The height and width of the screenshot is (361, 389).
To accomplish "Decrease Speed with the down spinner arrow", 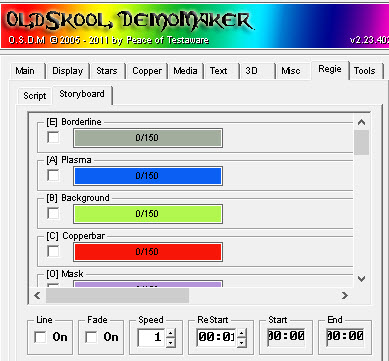I will pyautogui.click(x=171, y=342).
